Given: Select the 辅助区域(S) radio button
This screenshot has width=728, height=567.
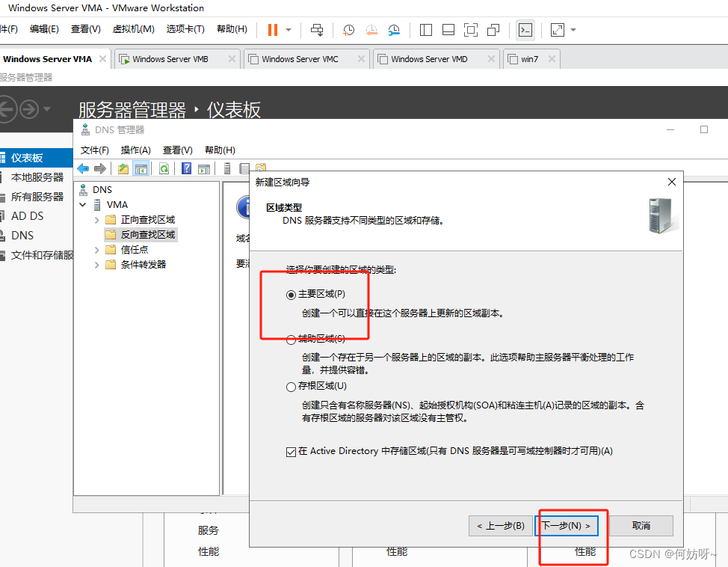Looking at the screenshot, I should [x=291, y=340].
